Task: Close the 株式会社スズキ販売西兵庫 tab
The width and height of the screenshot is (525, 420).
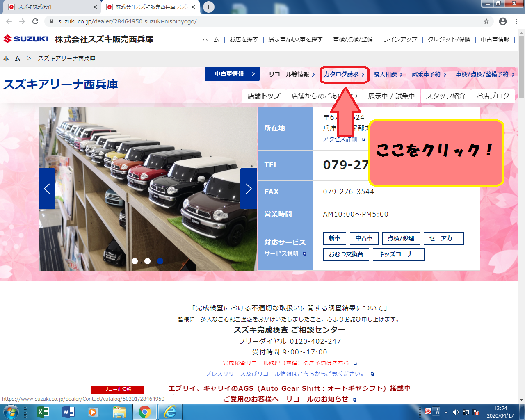Action: [193, 7]
